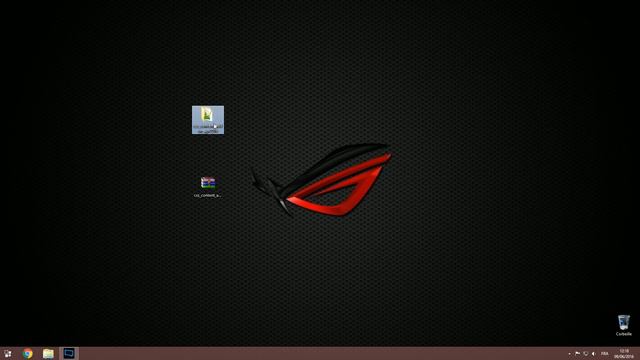Viewport: 640px width, 360px height.
Task: Select the WinRAR archive icon on desktop
Action: coord(208,182)
